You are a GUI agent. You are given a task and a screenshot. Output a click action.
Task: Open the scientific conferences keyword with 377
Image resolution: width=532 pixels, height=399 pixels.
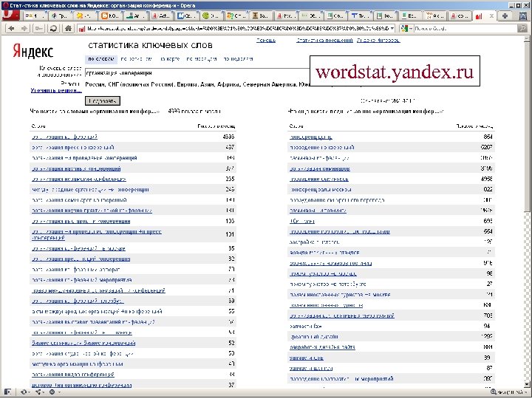tap(76, 168)
